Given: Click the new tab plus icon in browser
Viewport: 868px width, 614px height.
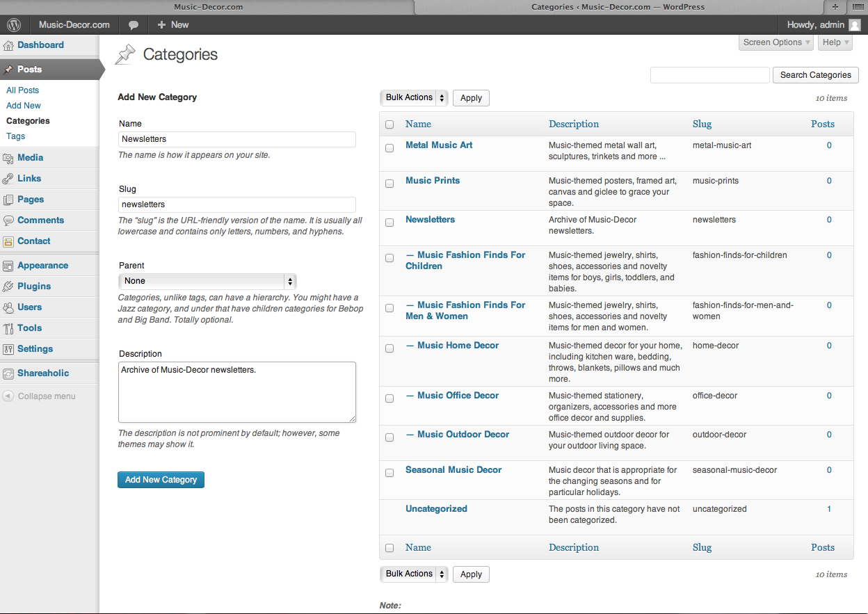Looking at the screenshot, I should point(835,7).
